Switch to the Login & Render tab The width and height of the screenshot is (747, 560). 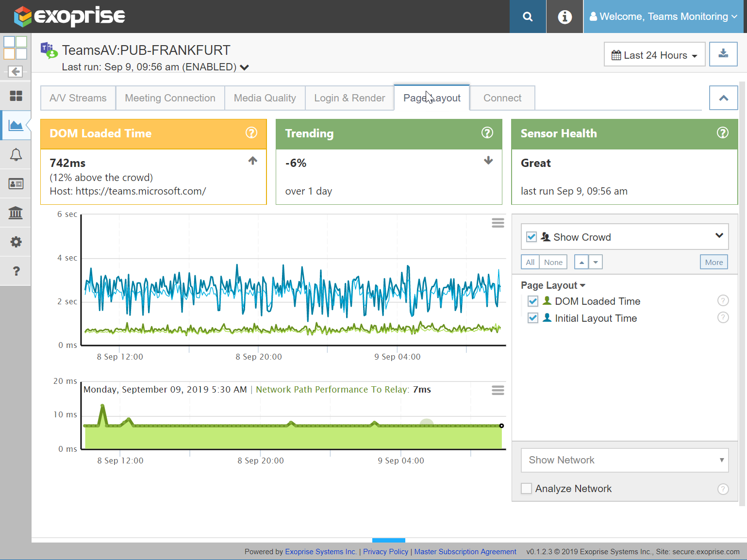(x=349, y=98)
